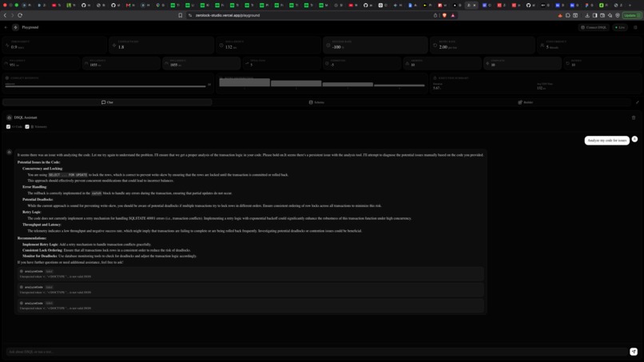Click the concurrency card showing 5 threads
Viewport: 644px width, 362px height.
pos(590,45)
